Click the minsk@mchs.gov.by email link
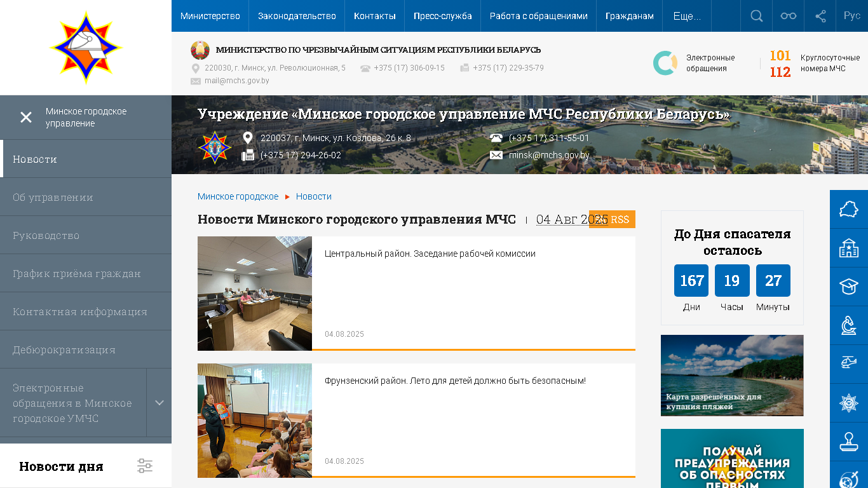Screen dimensions: 868x488 click(x=549, y=155)
